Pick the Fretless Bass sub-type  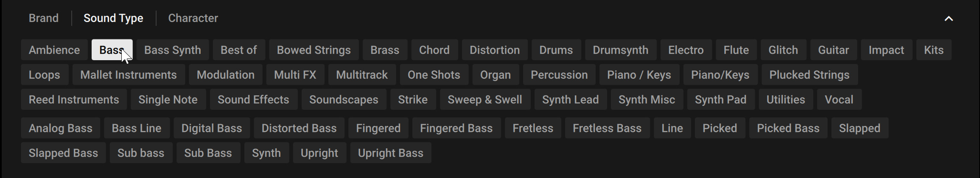click(607, 128)
